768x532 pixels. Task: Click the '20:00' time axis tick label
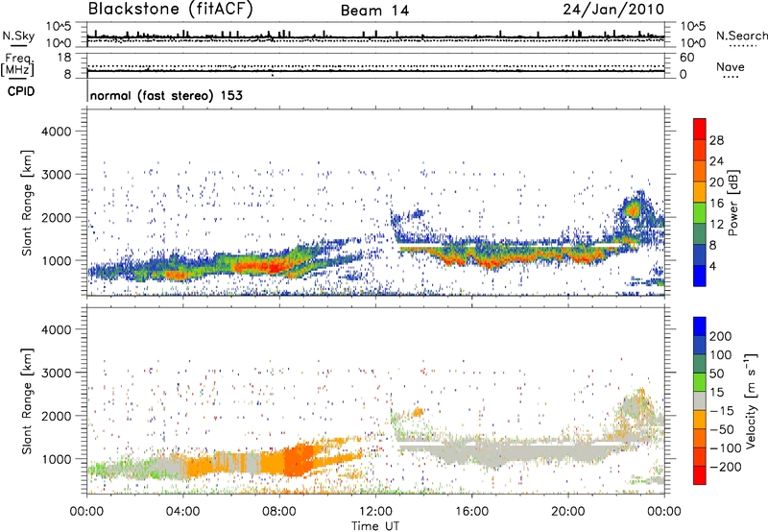point(567,512)
